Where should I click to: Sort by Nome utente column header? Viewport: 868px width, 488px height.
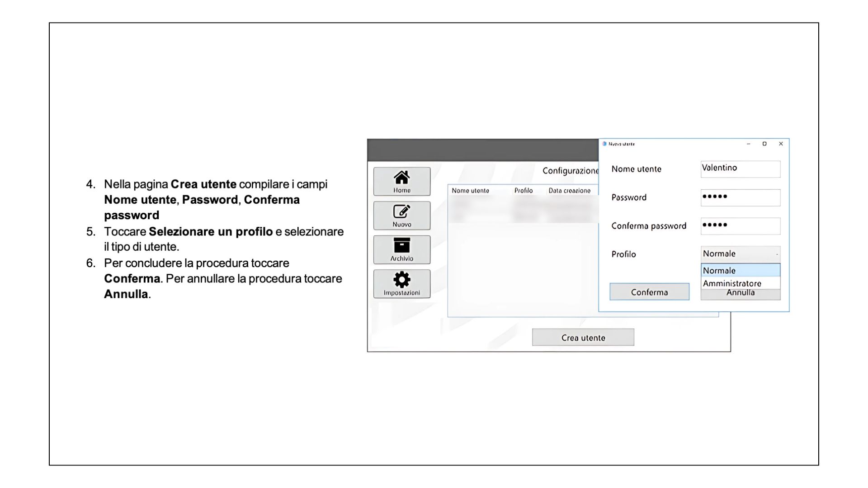(x=470, y=191)
